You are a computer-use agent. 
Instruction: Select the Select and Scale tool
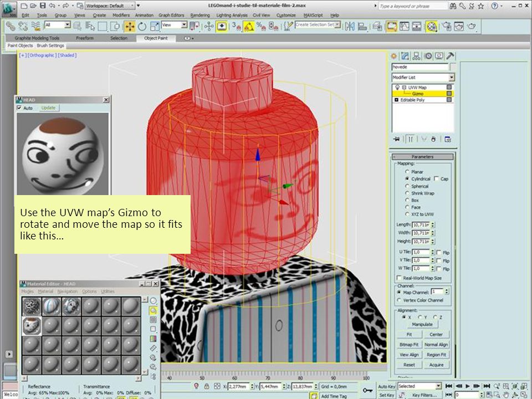(155, 26)
